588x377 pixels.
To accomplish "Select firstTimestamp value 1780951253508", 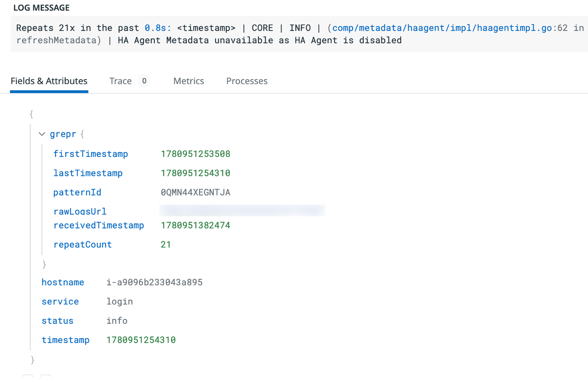I will click(196, 154).
